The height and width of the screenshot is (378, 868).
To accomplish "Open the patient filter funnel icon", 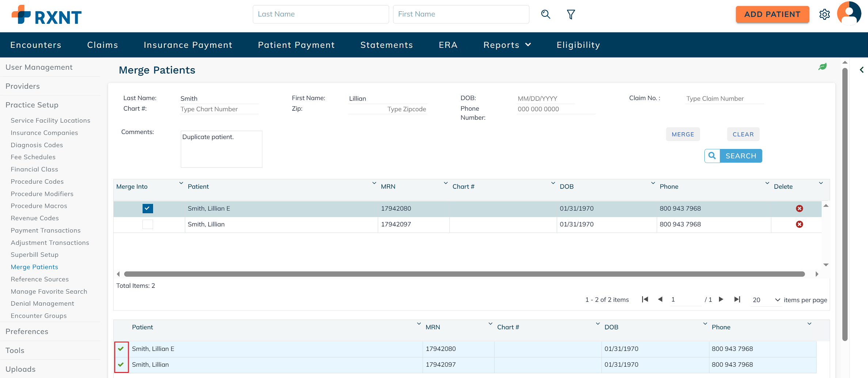I will (571, 14).
